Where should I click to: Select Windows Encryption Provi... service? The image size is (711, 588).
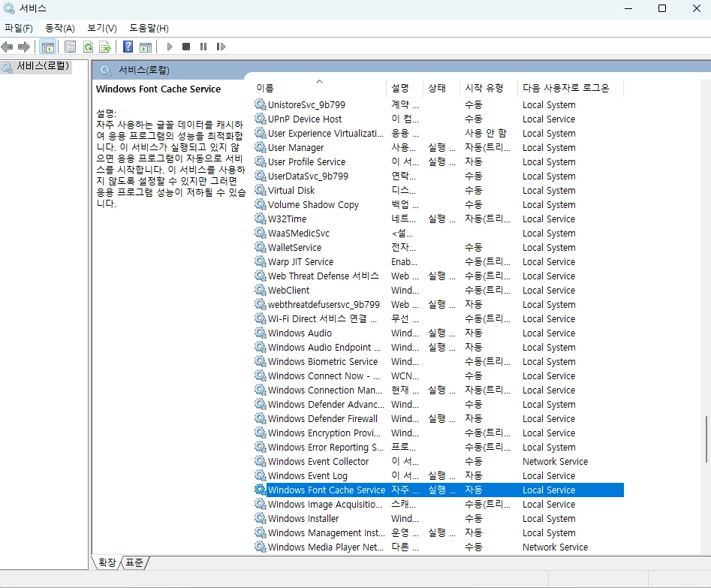pos(438,433)
